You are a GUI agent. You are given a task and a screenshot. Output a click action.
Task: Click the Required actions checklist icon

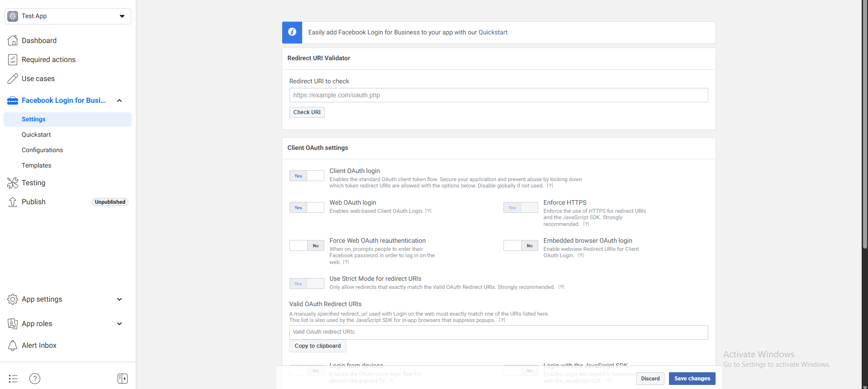tap(13, 59)
